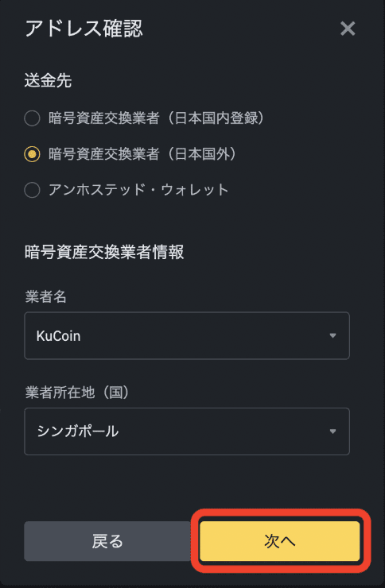Open the 業者所在地（国）combo box

[x=187, y=431]
